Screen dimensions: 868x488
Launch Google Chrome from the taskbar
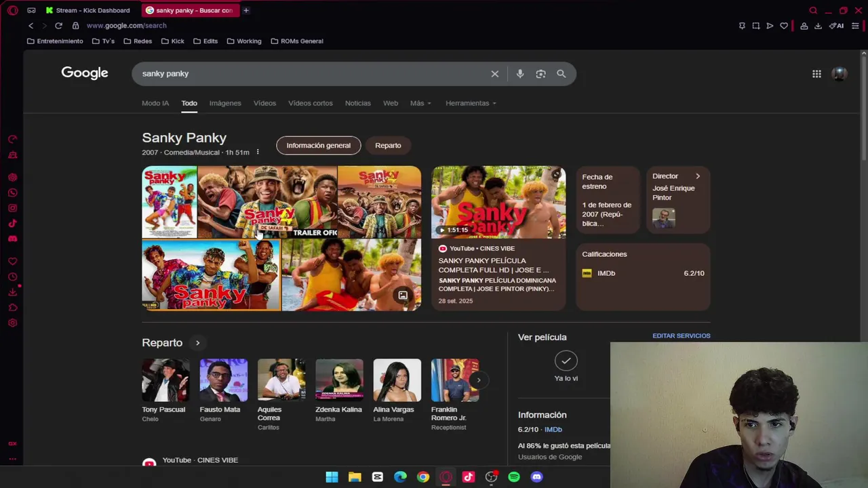[423, 477]
